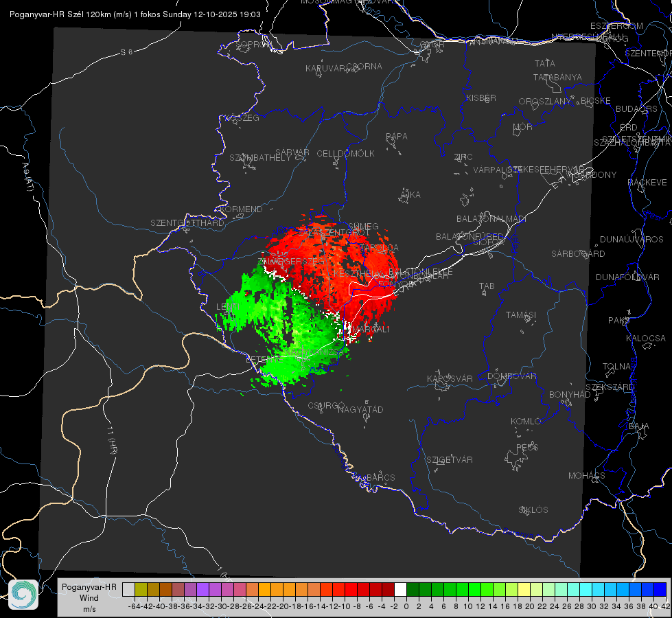
Task: Pick the light gray first legend swatch
Action: point(128,590)
